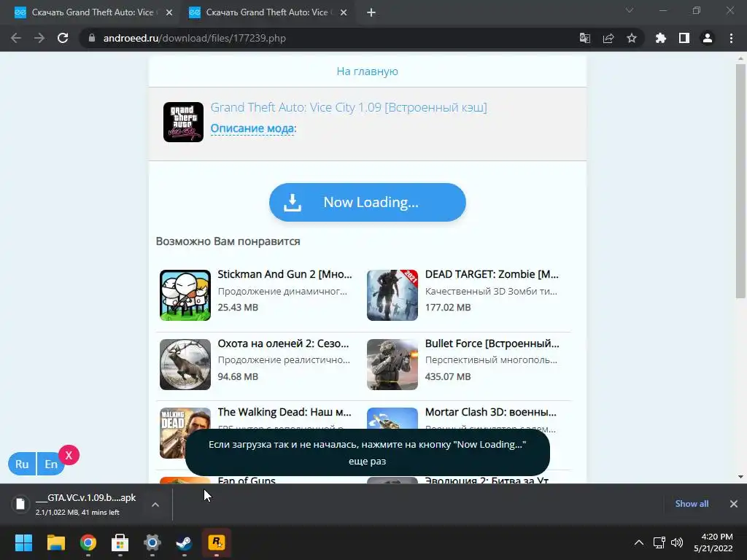Open the tab search chevron
Screen dimensions: 747x560
pyautogui.click(x=630, y=10)
